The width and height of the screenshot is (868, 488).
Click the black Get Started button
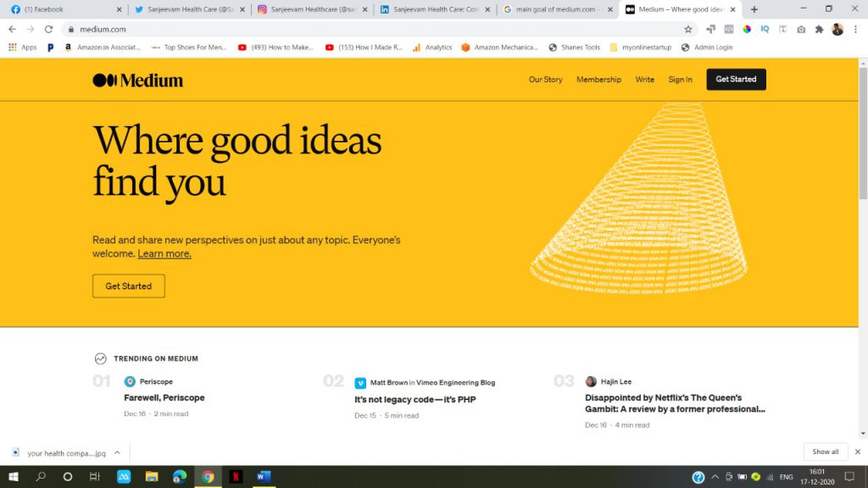[736, 79]
